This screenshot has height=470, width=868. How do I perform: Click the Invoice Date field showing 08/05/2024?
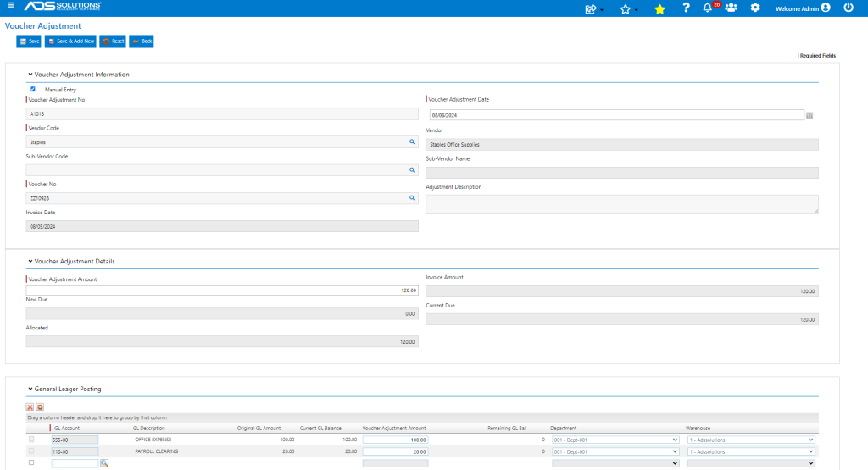pyautogui.click(x=222, y=226)
